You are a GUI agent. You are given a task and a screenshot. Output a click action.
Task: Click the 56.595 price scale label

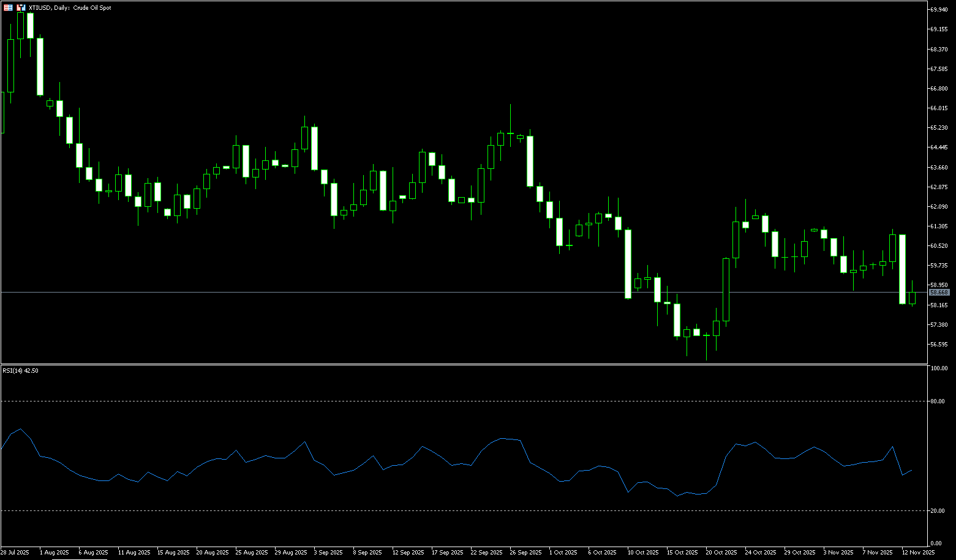pyautogui.click(x=939, y=345)
